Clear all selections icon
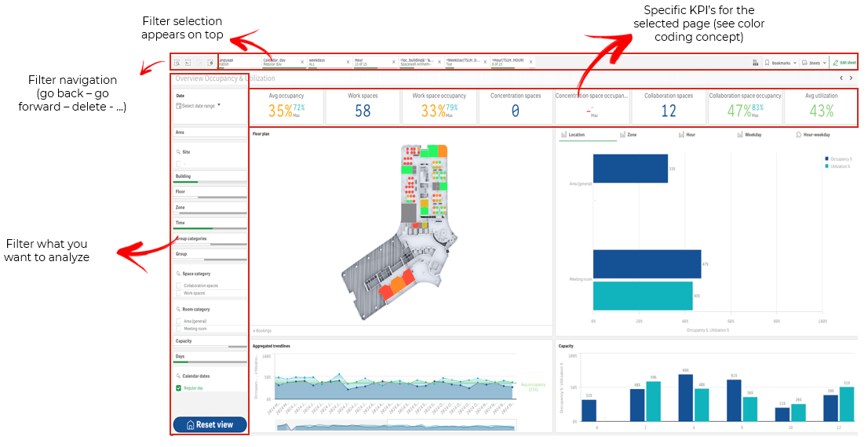868x447 pixels. pos(211,63)
